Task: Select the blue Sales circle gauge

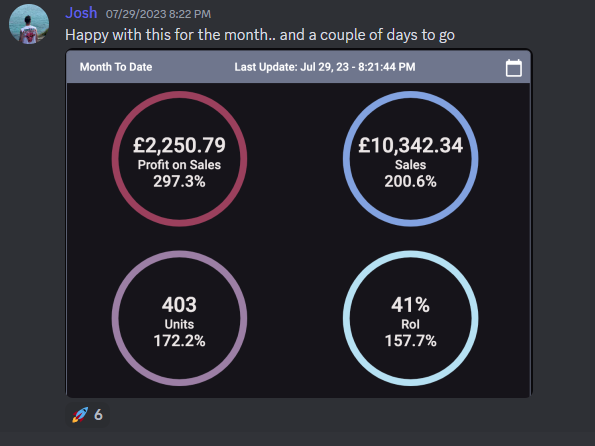Action: coord(410,159)
